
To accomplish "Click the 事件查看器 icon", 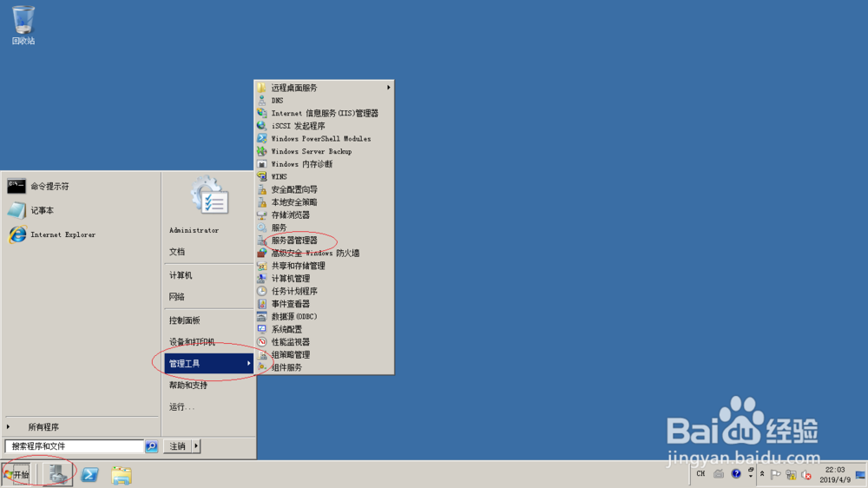I will point(262,304).
